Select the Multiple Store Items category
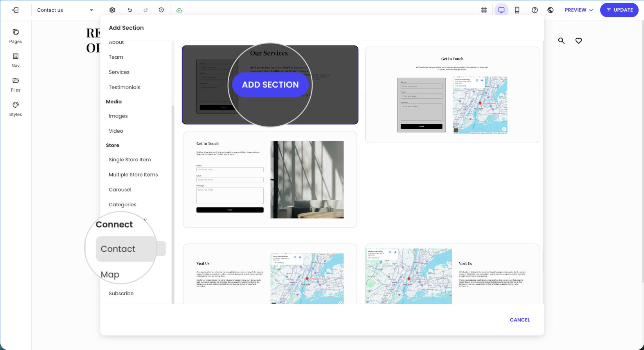 point(133,175)
